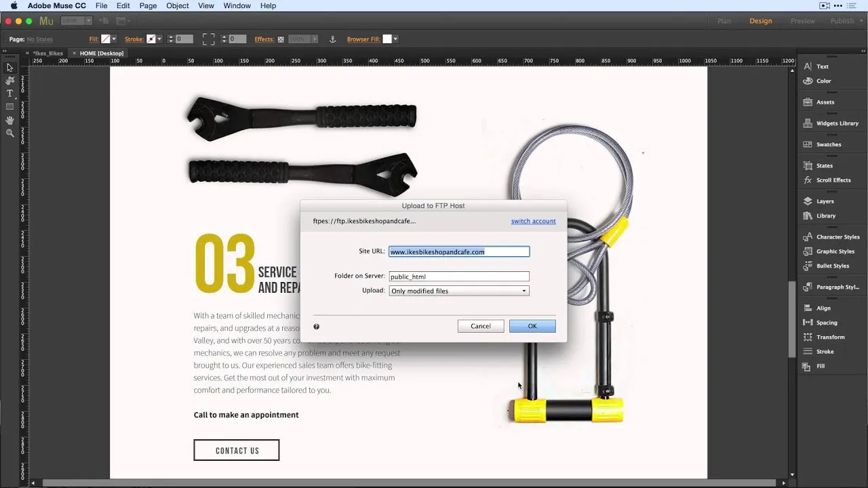The width and height of the screenshot is (868, 488).
Task: Click the switch account link
Action: coord(534,221)
